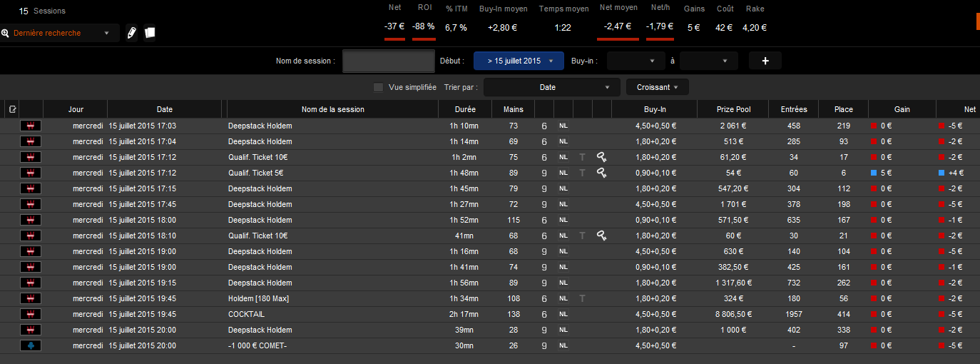
Task: Click the 8 806,50 € prize pool cell
Action: point(733,314)
